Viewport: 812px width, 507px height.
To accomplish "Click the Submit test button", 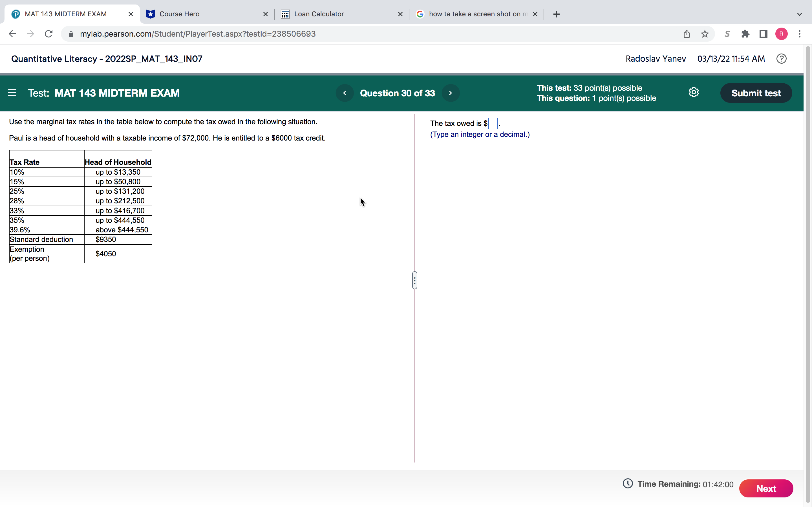I will [756, 93].
